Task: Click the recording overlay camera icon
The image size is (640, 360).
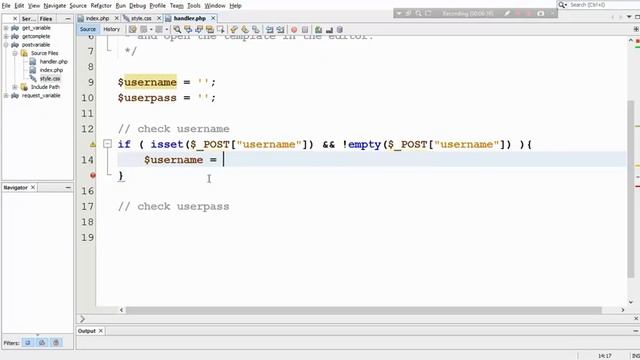Action: point(540,13)
